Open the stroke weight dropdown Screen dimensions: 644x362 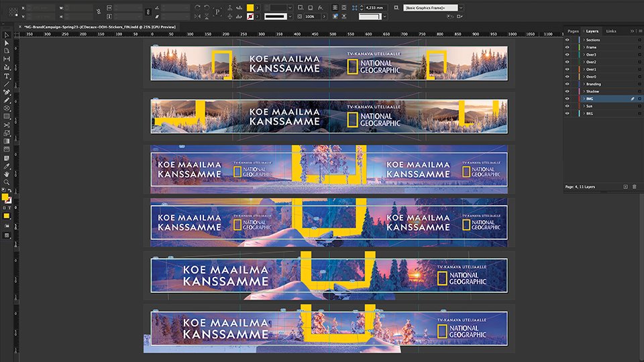(290, 8)
